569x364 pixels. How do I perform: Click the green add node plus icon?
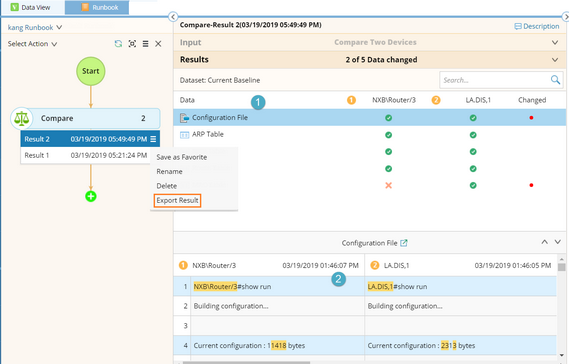coord(91,196)
